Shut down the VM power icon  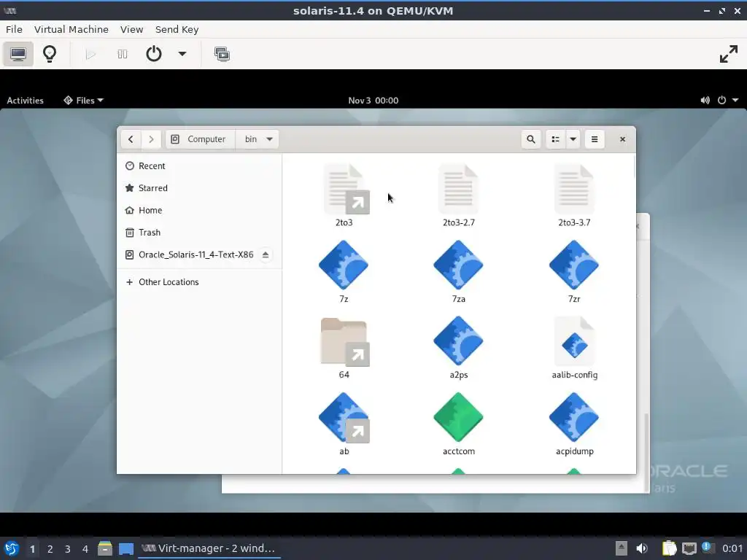[153, 54]
